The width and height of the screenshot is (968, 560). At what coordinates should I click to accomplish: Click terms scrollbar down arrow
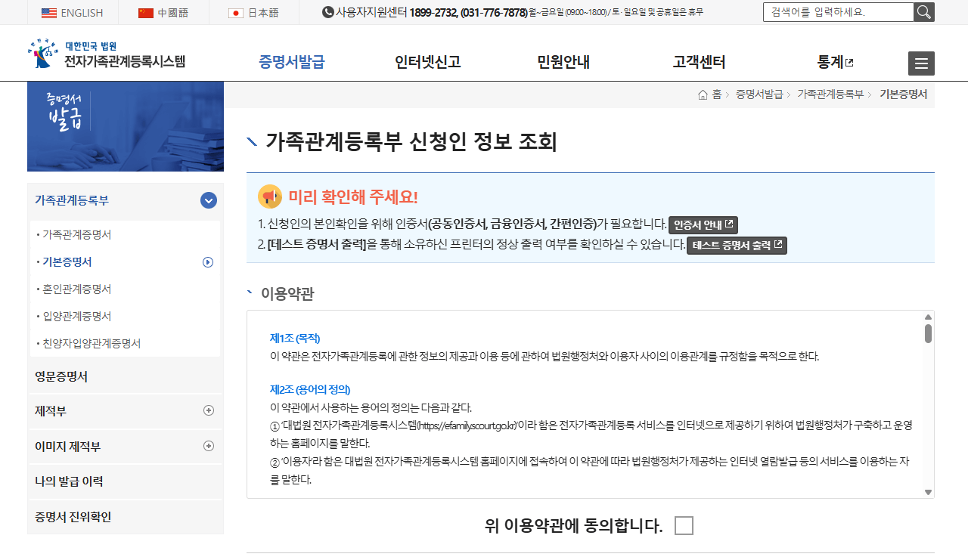928,492
